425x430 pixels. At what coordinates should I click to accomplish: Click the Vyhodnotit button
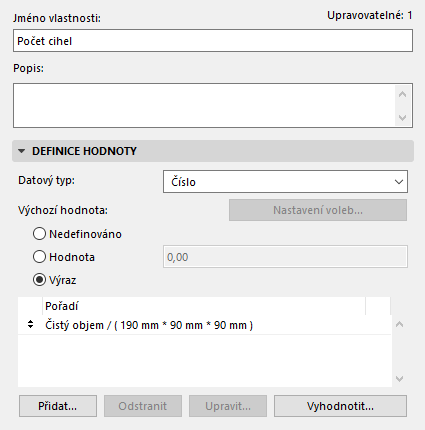pos(340,406)
